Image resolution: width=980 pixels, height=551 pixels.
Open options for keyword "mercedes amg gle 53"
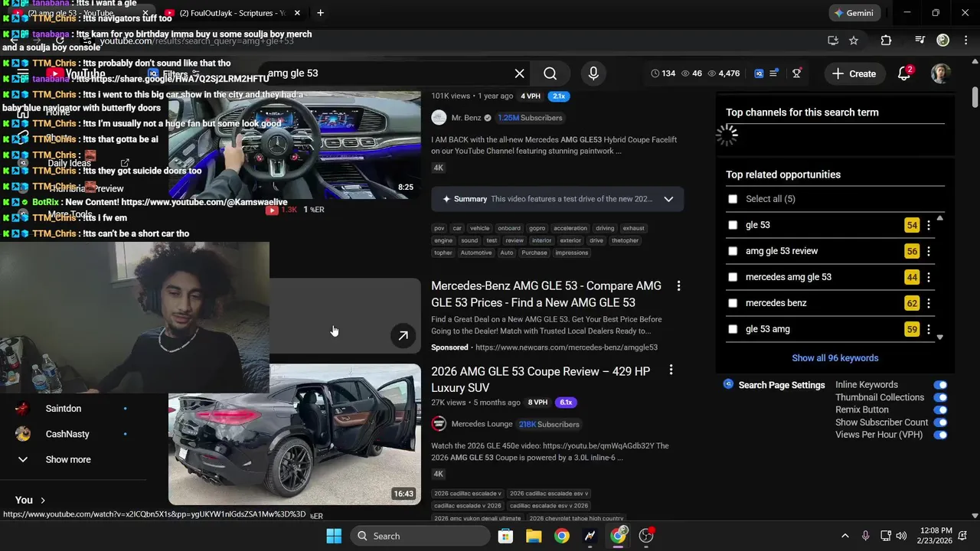(x=929, y=277)
